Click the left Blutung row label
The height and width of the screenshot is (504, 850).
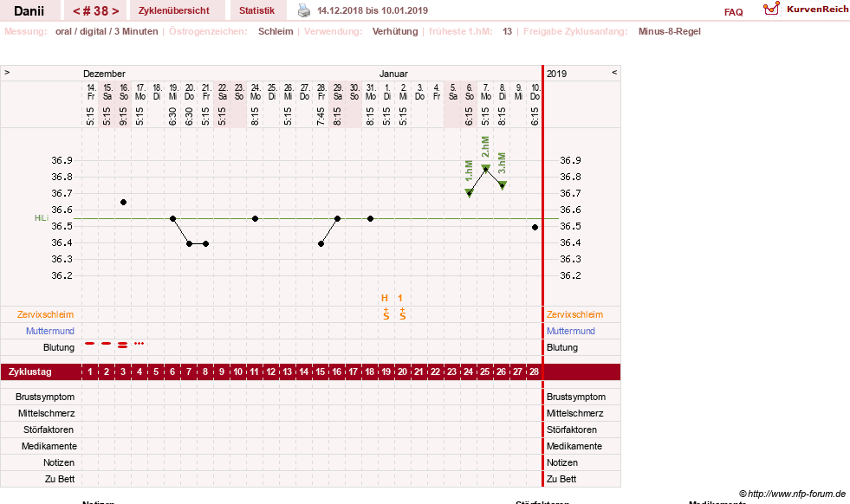59,347
